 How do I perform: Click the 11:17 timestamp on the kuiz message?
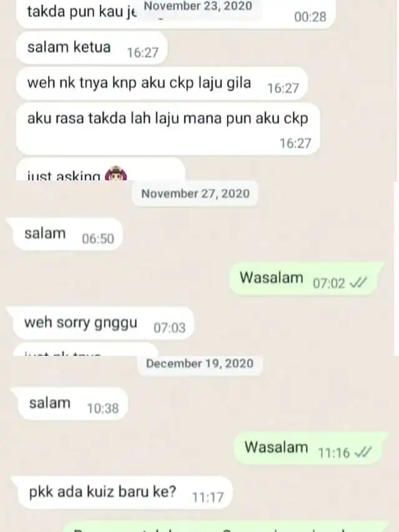(x=208, y=497)
